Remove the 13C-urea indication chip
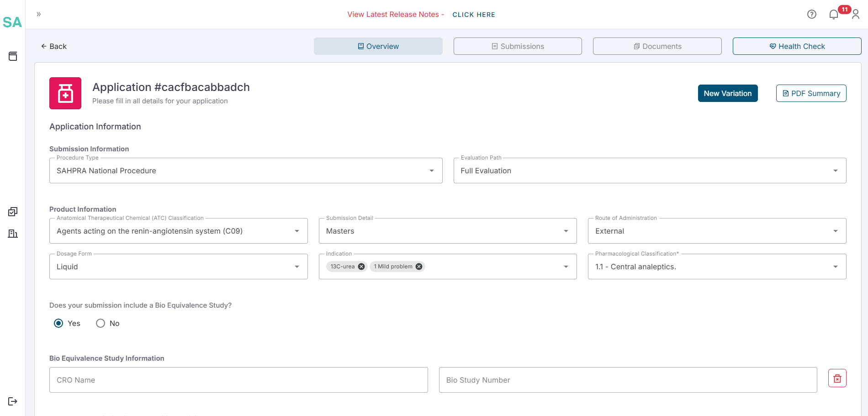 click(361, 267)
